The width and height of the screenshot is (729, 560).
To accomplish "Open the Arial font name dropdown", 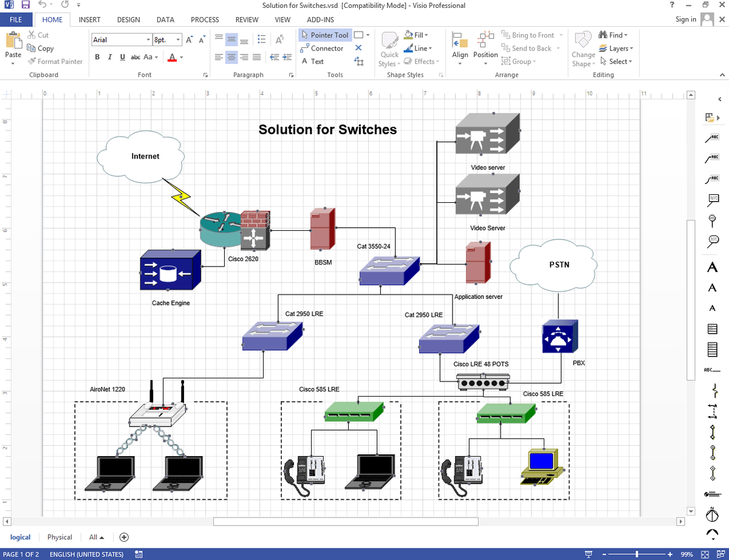I will coord(148,39).
